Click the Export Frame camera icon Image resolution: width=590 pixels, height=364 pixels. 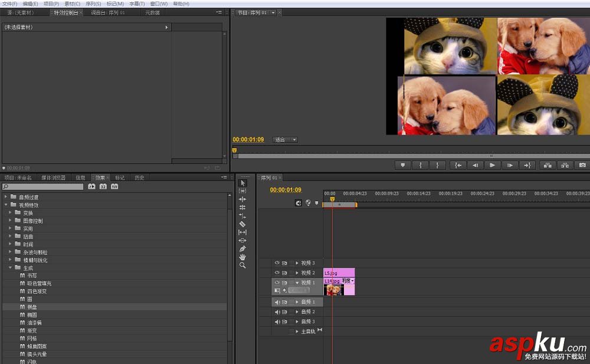tap(582, 165)
